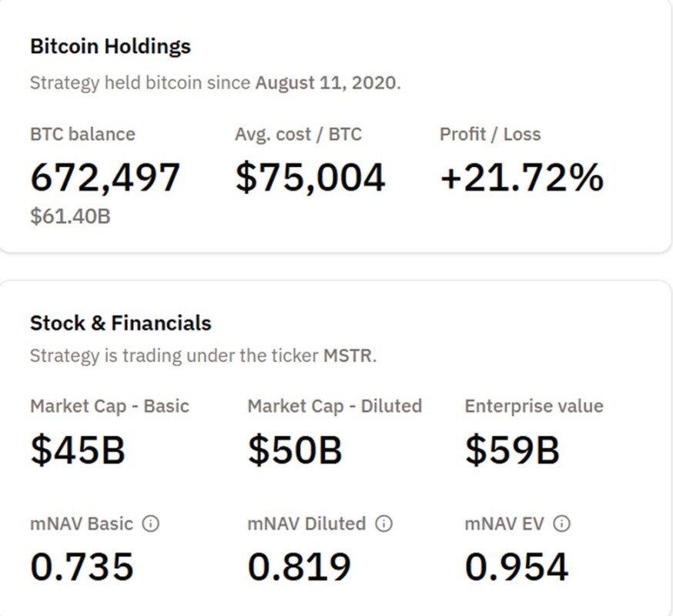Image resolution: width=673 pixels, height=616 pixels.
Task: Click the 0.735 mNAV Basic value
Action: click(x=82, y=567)
